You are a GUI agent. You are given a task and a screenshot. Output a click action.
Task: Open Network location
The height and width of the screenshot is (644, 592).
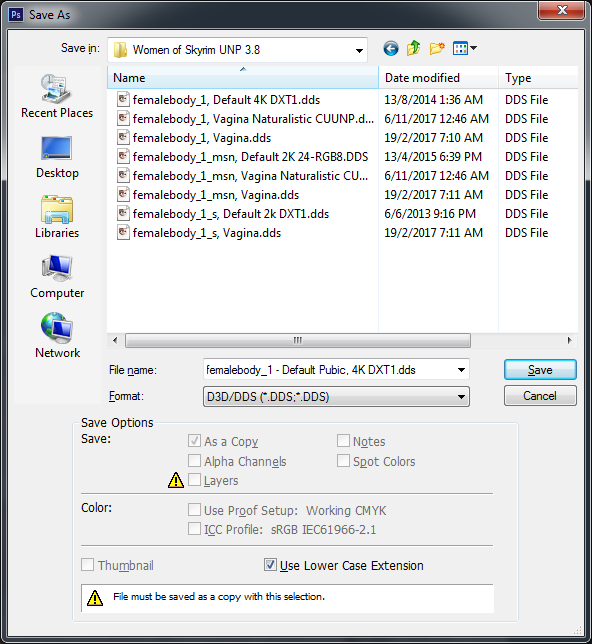tap(57, 336)
